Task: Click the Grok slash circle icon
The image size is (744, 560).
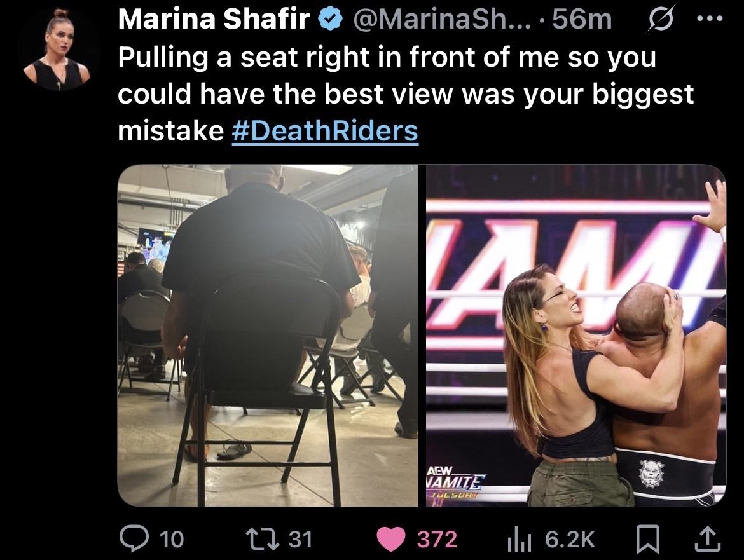Action: 659,20
